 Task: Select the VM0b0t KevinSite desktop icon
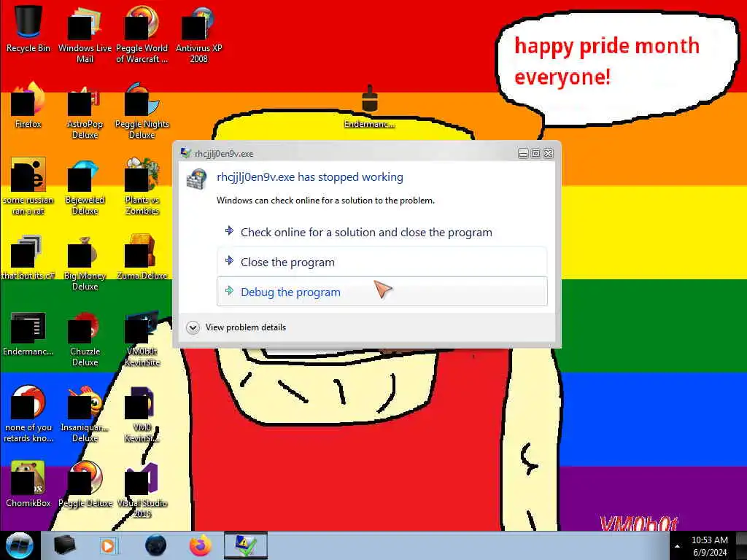[x=142, y=338]
